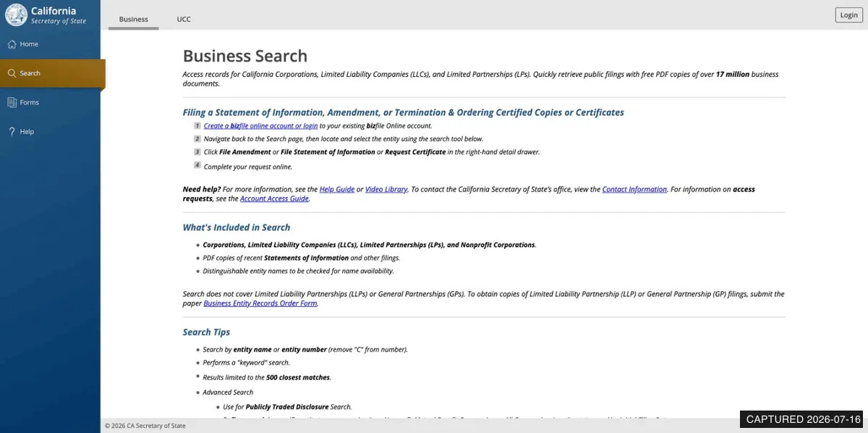Open the Help Guide link
This screenshot has width=868, height=433.
337,190
